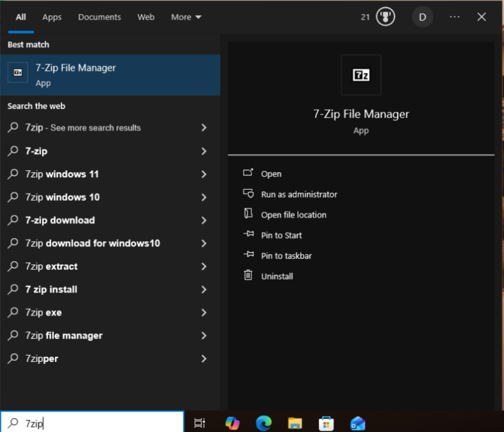This screenshot has height=432, width=504.
Task: Expand arrow beside '7zipper'
Action: (204, 359)
